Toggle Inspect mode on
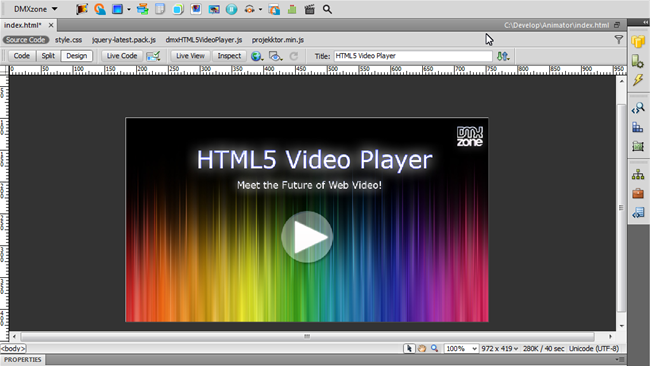 [229, 56]
